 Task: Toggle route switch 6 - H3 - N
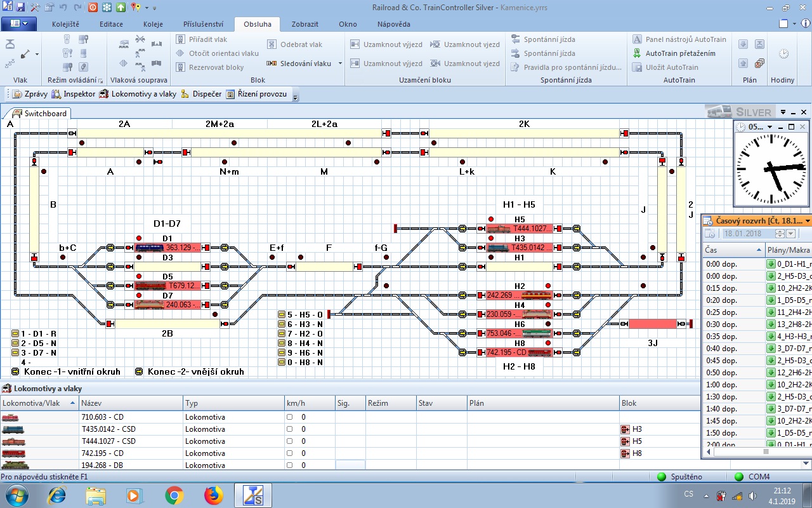(282, 324)
